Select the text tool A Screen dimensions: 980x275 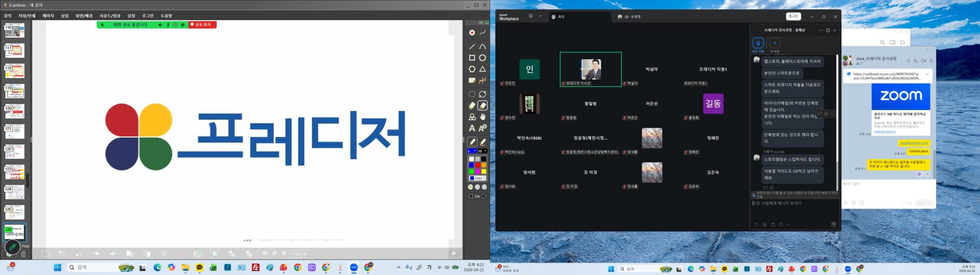(472, 128)
